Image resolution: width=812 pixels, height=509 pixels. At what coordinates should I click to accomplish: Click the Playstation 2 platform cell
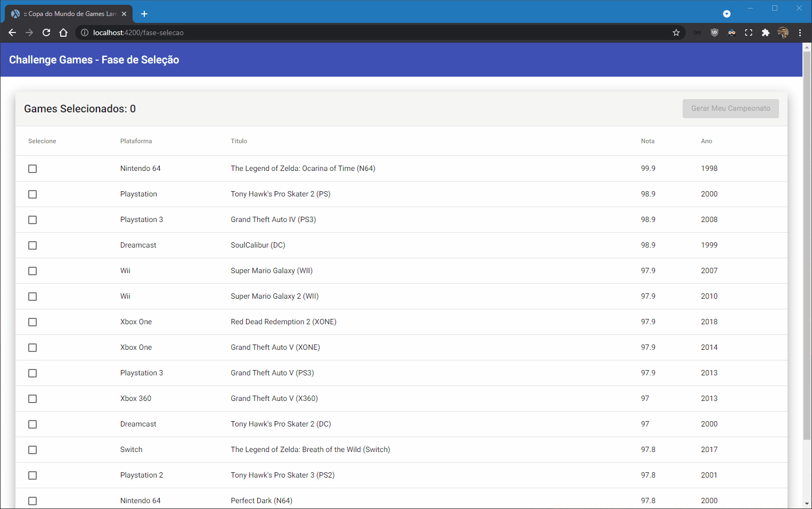click(x=142, y=475)
